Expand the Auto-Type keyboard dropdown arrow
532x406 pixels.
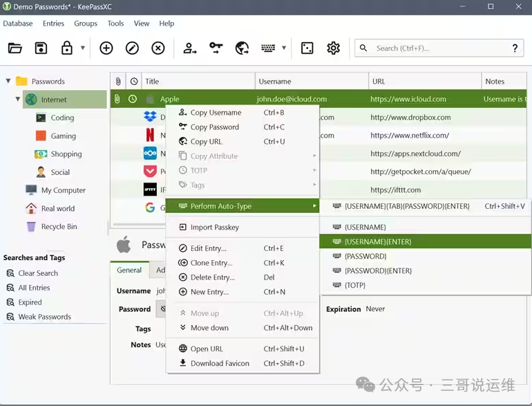tap(284, 48)
